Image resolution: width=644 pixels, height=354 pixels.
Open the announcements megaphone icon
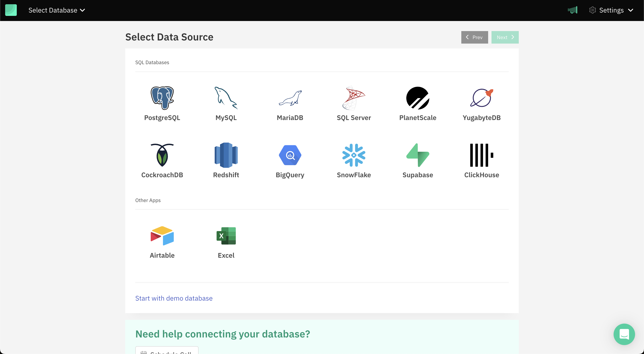[x=572, y=10]
